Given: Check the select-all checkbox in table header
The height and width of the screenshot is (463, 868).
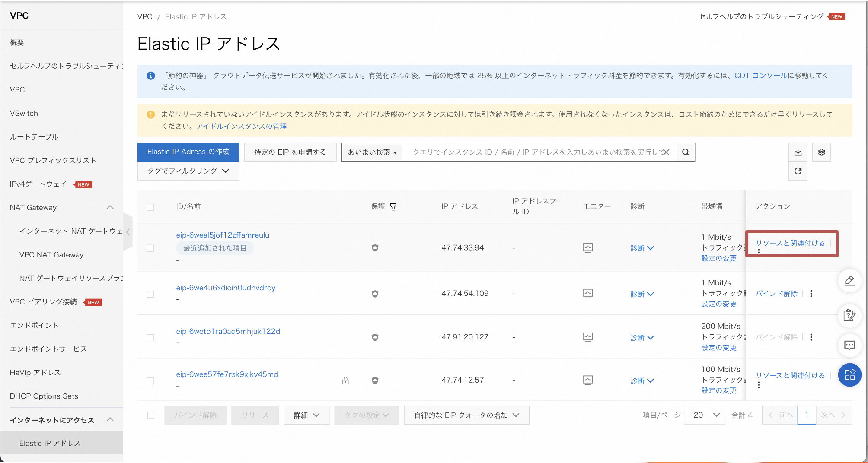Looking at the screenshot, I should 150,207.
